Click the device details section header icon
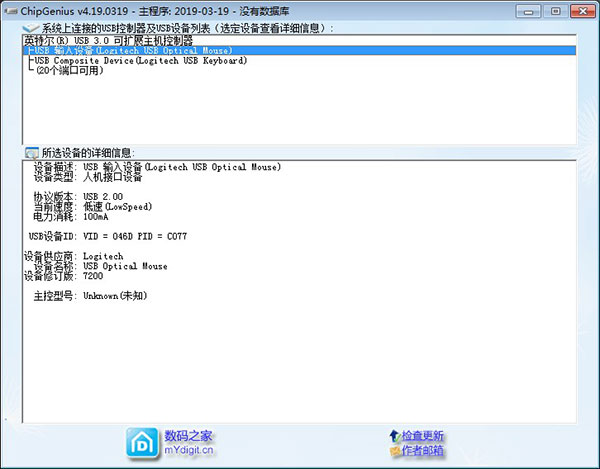 click(x=31, y=152)
